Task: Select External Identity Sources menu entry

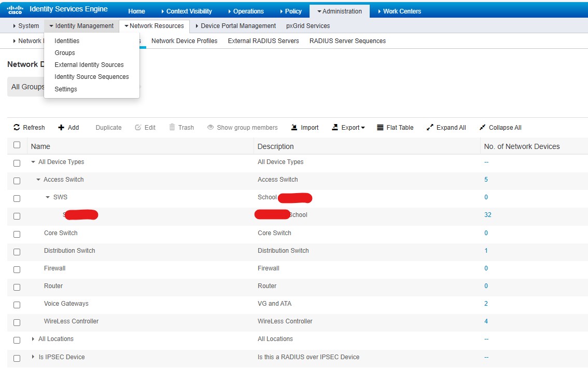Action: (x=89, y=64)
